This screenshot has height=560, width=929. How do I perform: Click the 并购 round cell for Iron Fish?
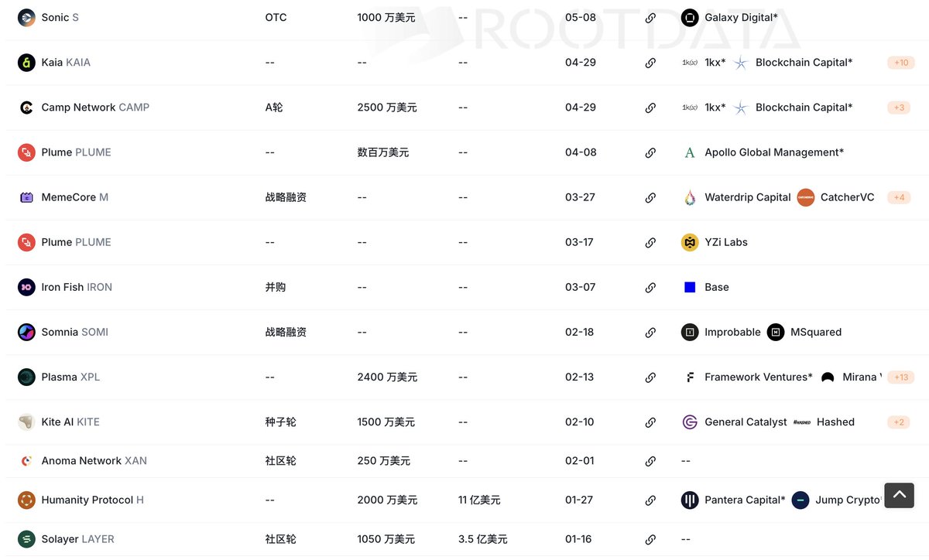(276, 287)
